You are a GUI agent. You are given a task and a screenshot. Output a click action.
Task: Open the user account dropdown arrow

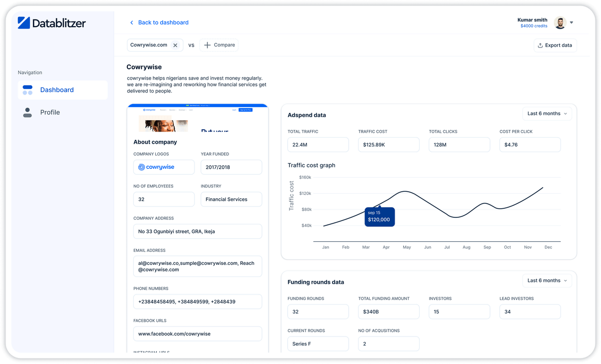click(571, 23)
